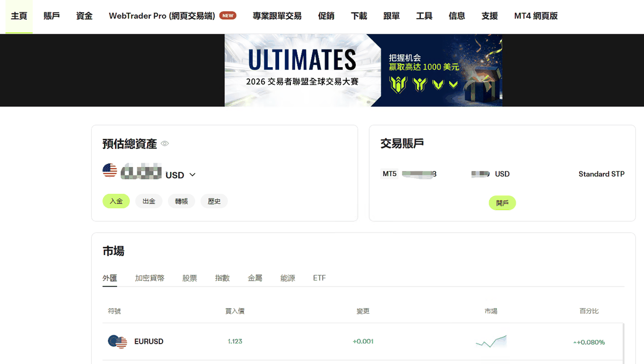Open the EURUSD mini trend chart
The image size is (644, 364).
pos(491,341)
